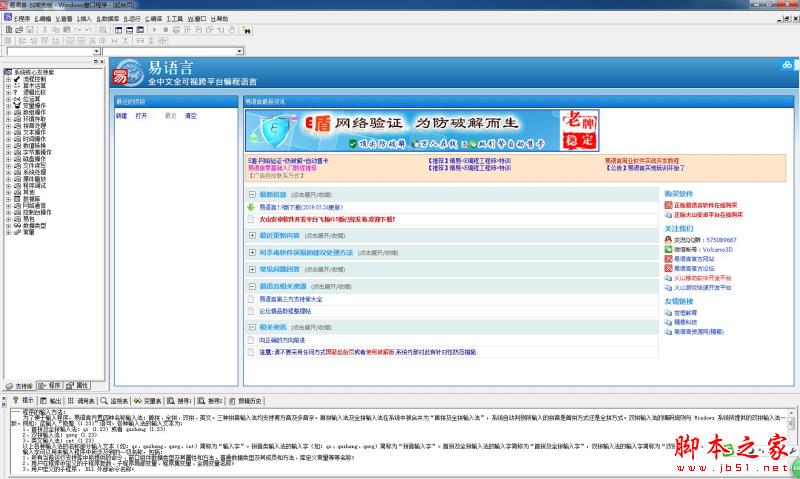Open 论坛精品教程整理帖 link

pos(285,311)
